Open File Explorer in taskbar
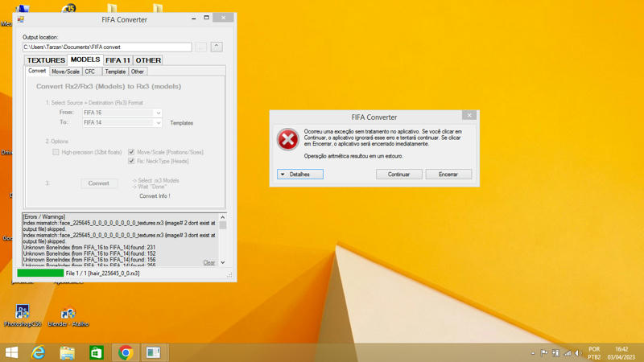The image size is (644, 362). click(x=68, y=352)
